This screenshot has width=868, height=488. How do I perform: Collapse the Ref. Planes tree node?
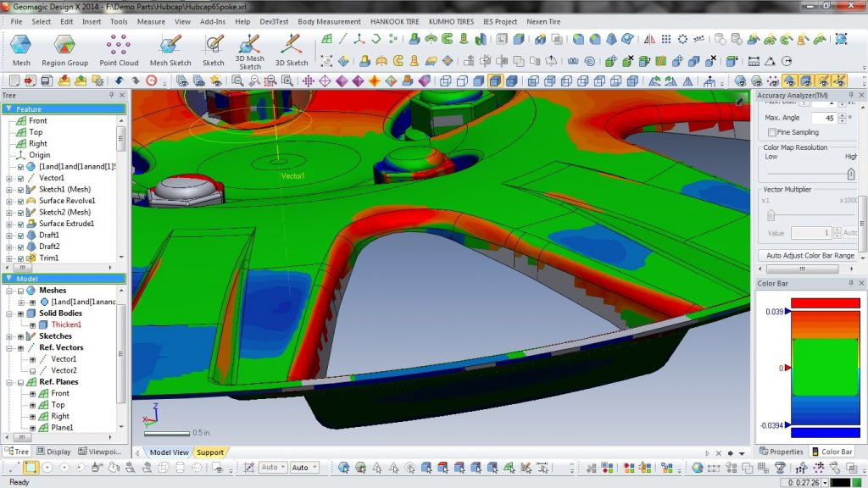9,382
